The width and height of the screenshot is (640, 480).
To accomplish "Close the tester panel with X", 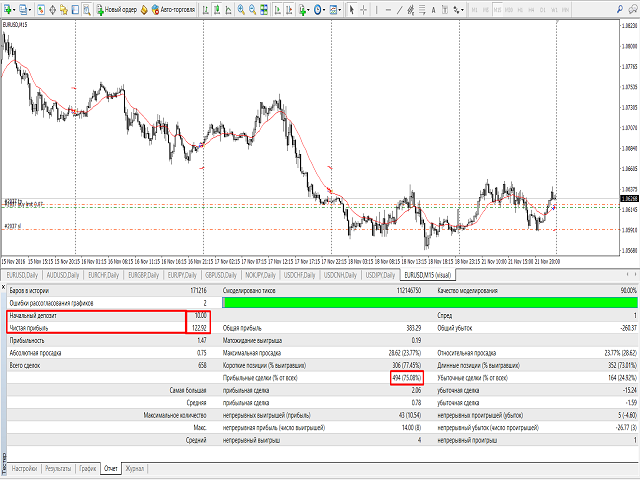I will click(x=3, y=287).
